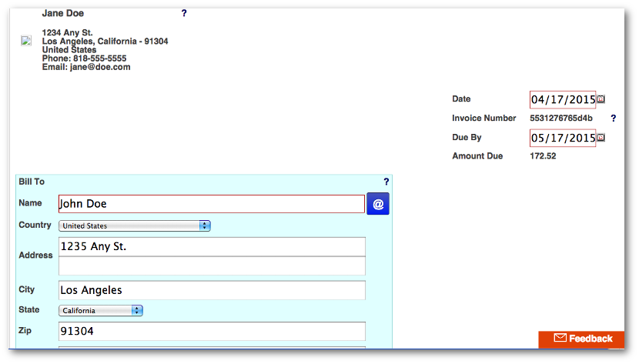
Task: Expand the Country dropdown showing United States
Action: click(135, 226)
